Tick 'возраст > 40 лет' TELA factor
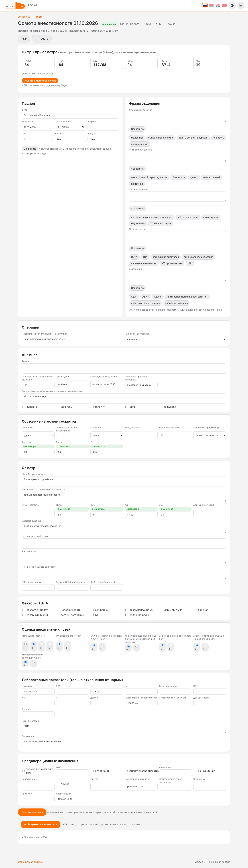This screenshot has height=868, width=248. (24, 610)
